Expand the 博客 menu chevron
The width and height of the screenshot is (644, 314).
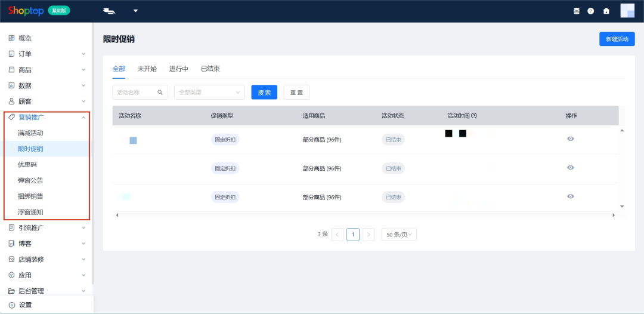pyautogui.click(x=84, y=244)
